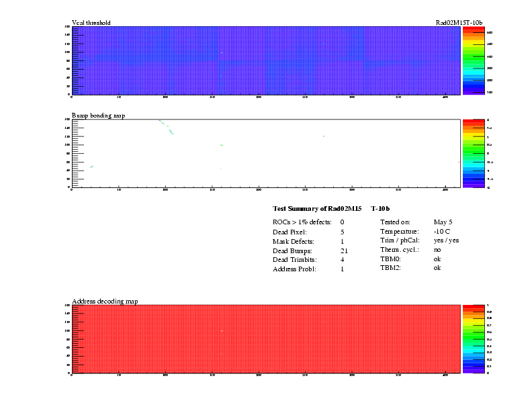Click inside the Vcal threshold heat map

point(265,60)
